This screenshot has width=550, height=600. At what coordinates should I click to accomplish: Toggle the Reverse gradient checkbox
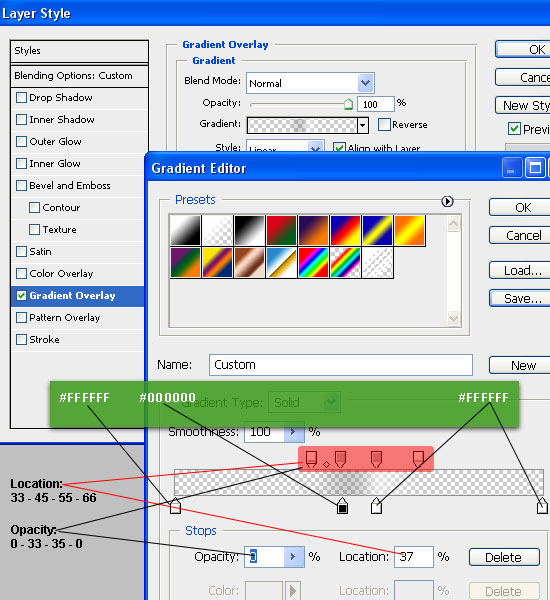click(x=384, y=124)
